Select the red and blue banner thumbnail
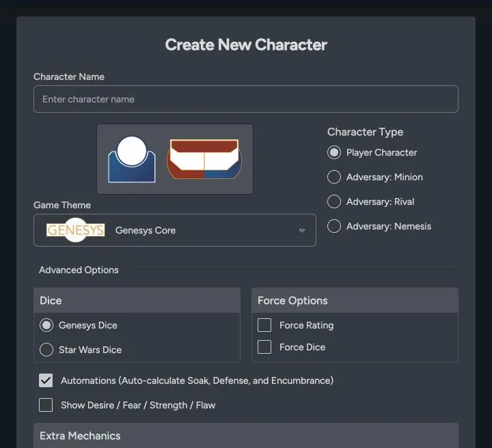This screenshot has width=492, height=448. coord(204,159)
